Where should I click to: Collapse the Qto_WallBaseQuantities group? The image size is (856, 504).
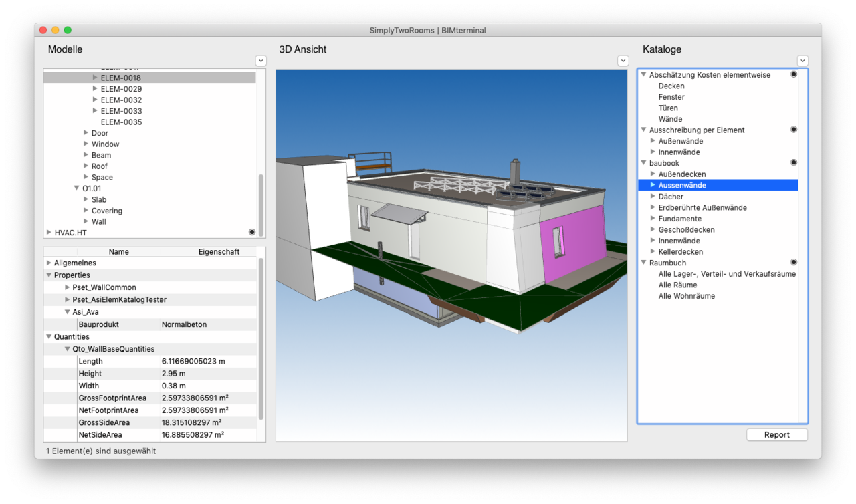[x=68, y=349]
